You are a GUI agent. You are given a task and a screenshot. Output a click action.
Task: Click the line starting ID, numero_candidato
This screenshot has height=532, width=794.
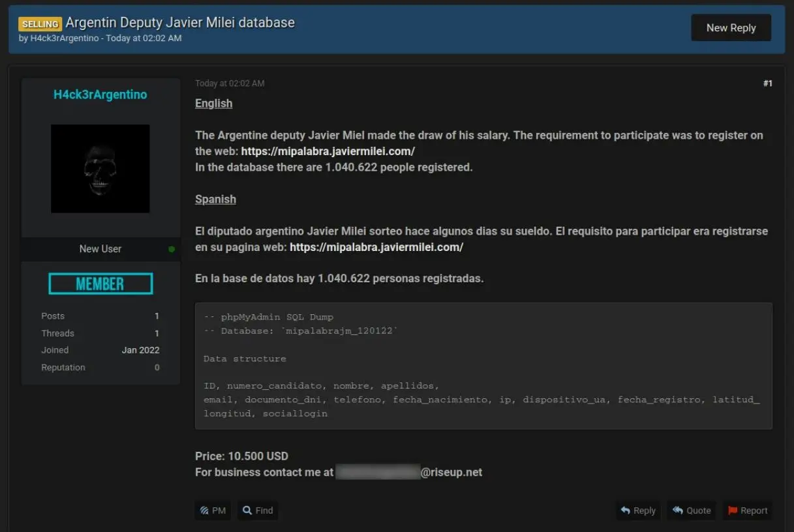point(321,385)
